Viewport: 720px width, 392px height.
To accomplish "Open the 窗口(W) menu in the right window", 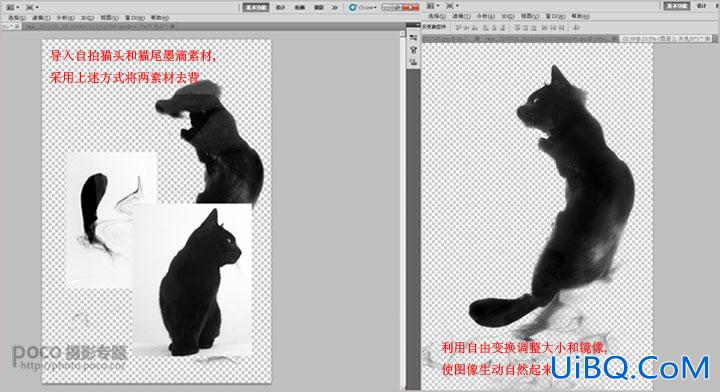I will [x=555, y=16].
